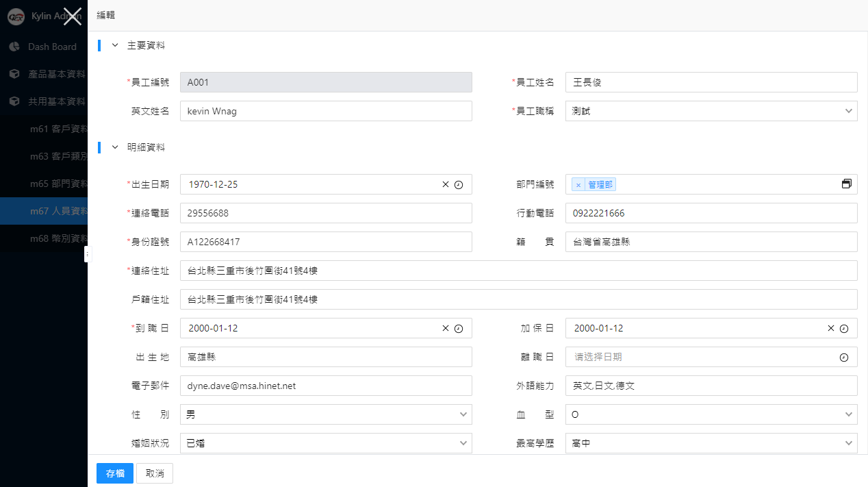Screen dimensions: 868x487
Task: Collapse the 明細資料 section
Action: (x=115, y=147)
